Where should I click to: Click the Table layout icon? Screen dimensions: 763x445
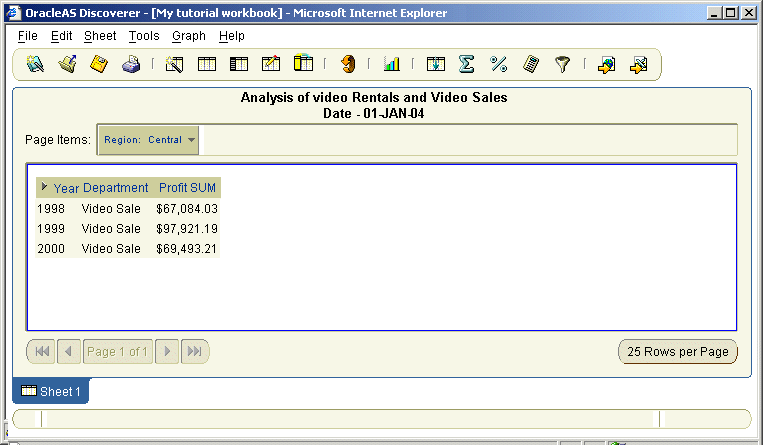pos(207,64)
